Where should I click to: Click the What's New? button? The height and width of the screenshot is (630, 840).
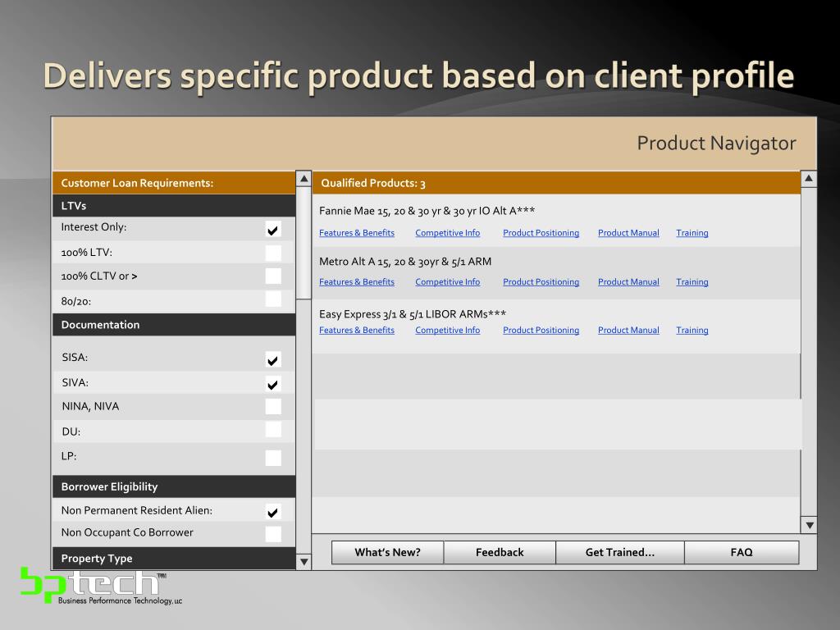coord(387,552)
